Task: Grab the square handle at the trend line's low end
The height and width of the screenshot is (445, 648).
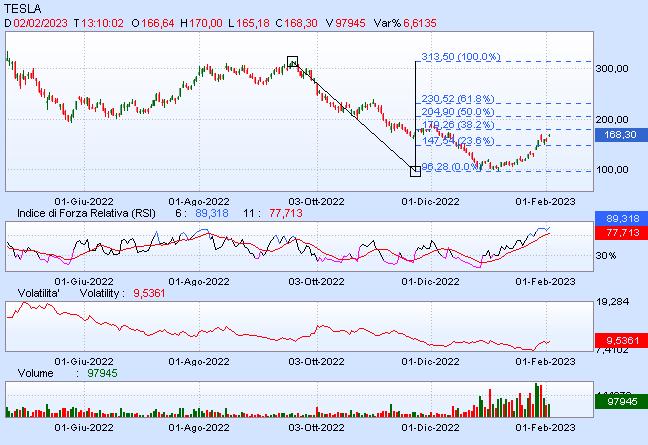Action: (415, 171)
